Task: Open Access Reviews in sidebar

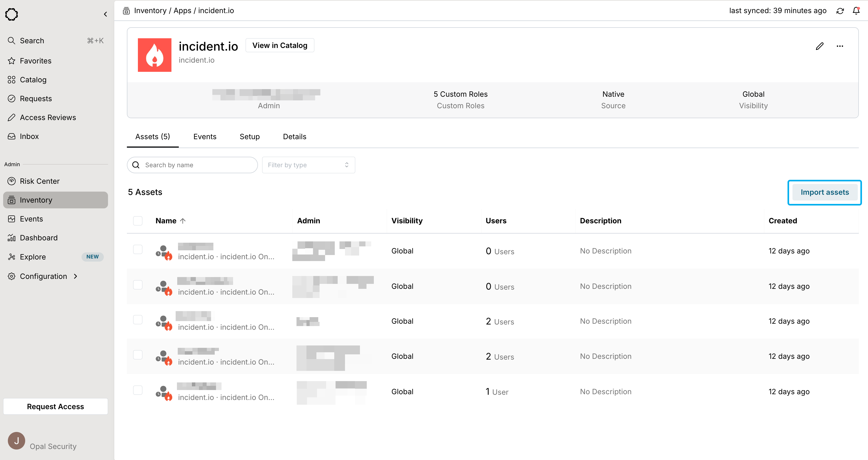Action: coord(47,117)
